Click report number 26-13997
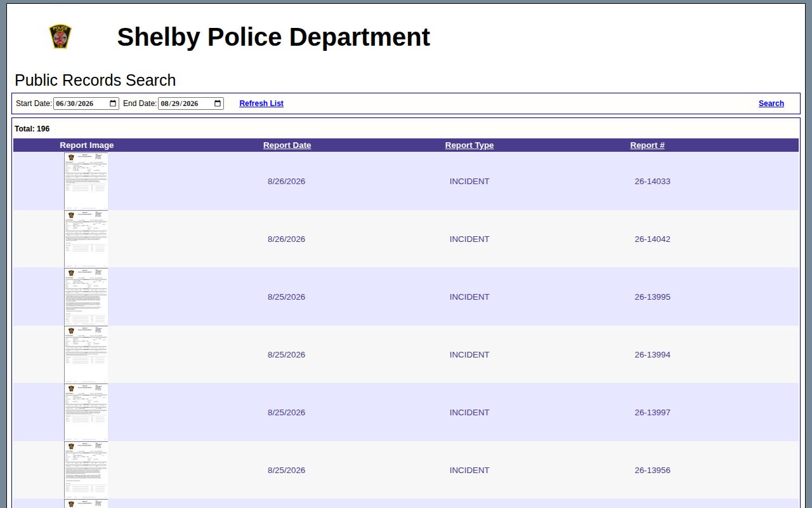The image size is (812, 508). click(652, 413)
